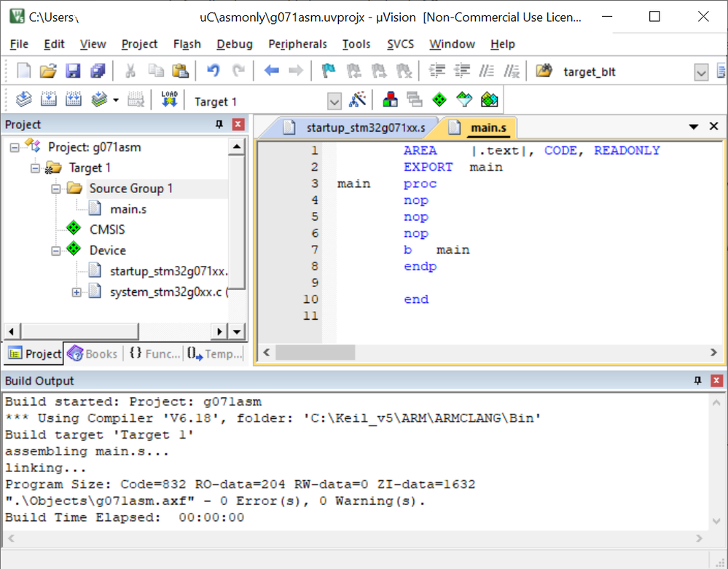Viewport: 728px width, 569px height.
Task: Toggle the Project panel pin
Action: point(219,125)
